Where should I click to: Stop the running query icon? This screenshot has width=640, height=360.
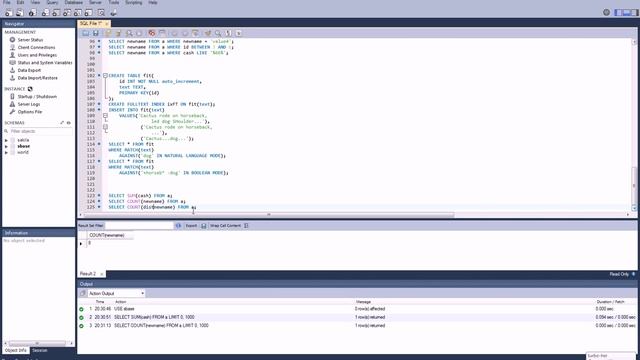139,33
